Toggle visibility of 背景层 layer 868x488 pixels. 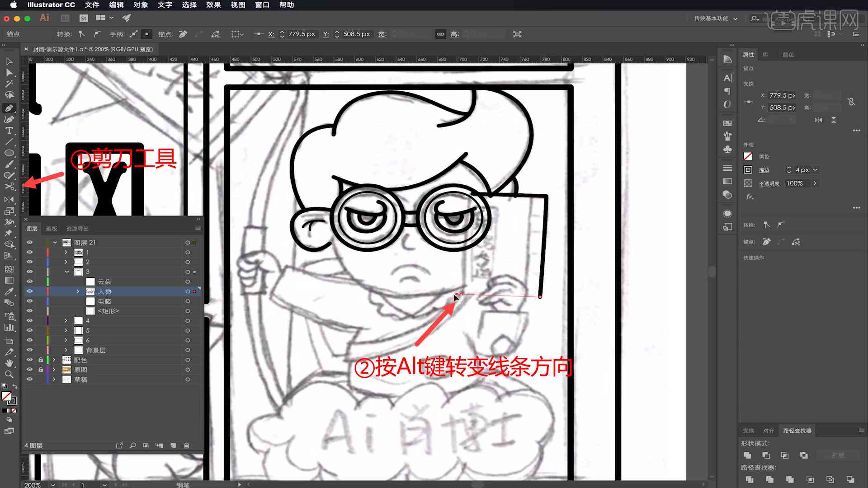(29, 350)
